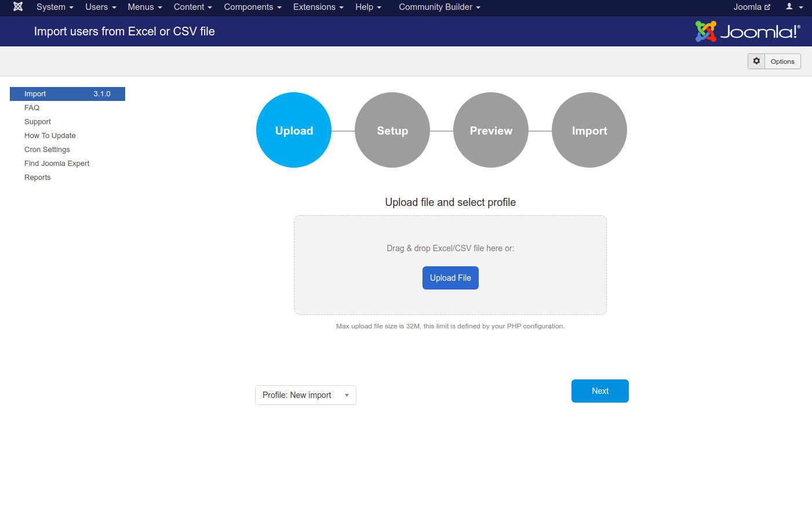Image resolution: width=812 pixels, height=514 pixels.
Task: Select the blue Upload step circle
Action: [x=294, y=131]
